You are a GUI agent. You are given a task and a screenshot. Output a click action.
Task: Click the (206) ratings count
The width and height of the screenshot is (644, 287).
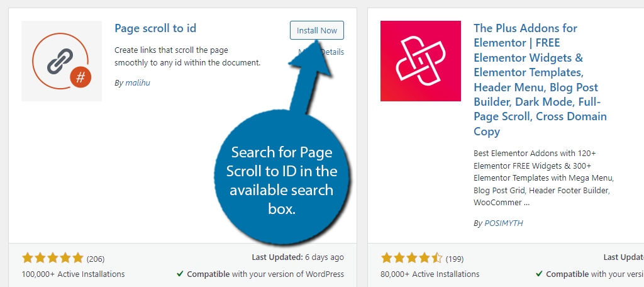96,259
